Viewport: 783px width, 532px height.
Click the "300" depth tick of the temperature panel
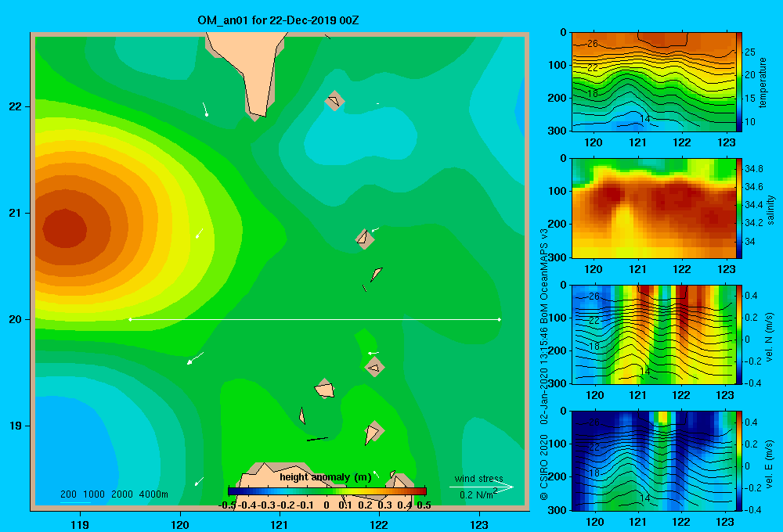pyautogui.click(x=559, y=131)
